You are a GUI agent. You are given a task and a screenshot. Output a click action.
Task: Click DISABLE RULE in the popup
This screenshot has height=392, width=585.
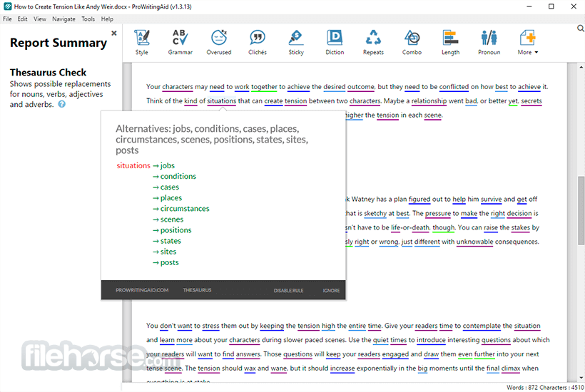[288, 290]
